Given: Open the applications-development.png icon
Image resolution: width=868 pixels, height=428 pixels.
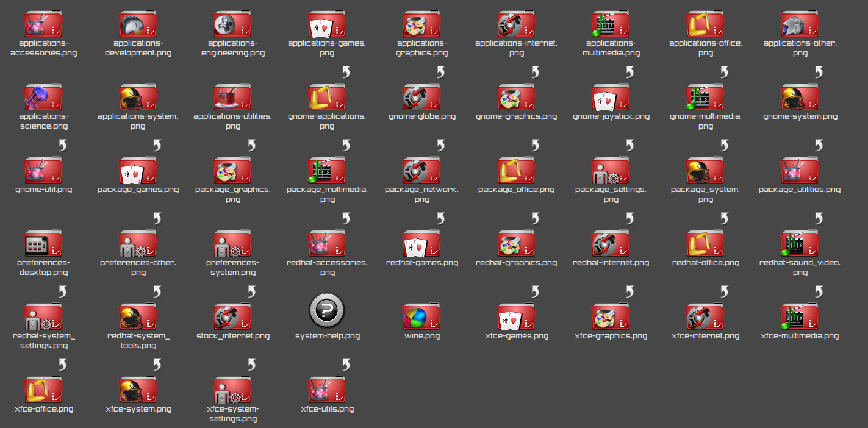Looking at the screenshot, I should coord(138,24).
